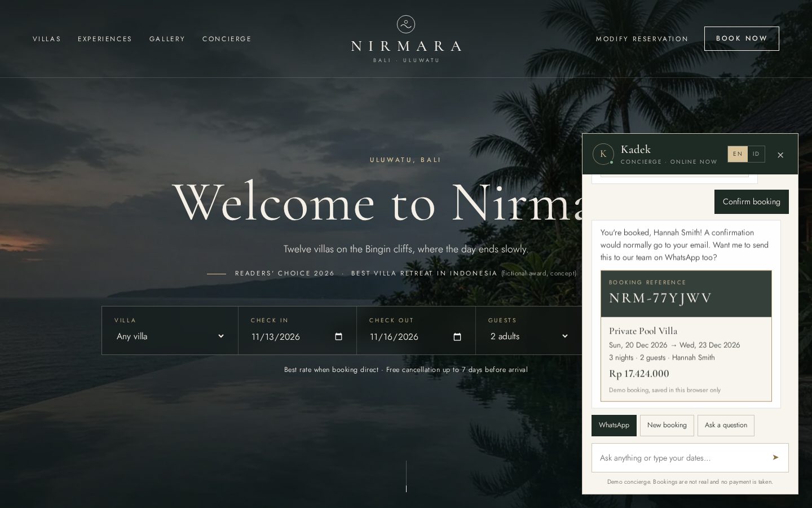This screenshot has width=812, height=508.
Task: Open Villas in the navigation
Action: click(x=47, y=39)
